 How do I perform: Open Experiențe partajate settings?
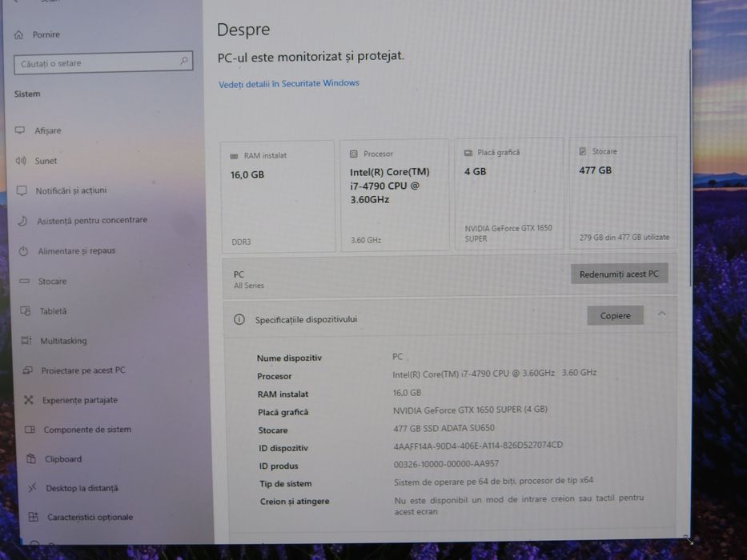(x=79, y=401)
